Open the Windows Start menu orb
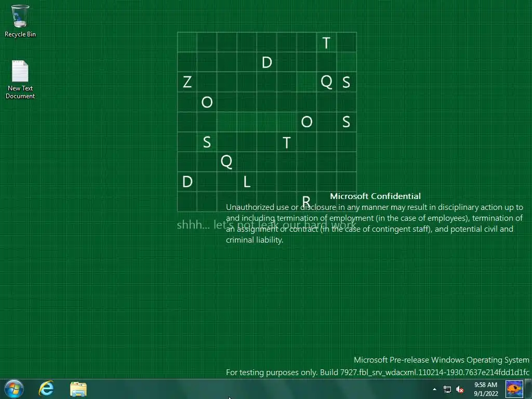 pos(14,389)
